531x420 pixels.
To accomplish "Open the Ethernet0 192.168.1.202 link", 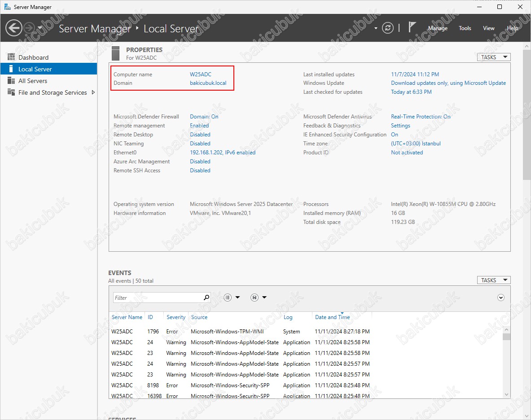I will 223,152.
